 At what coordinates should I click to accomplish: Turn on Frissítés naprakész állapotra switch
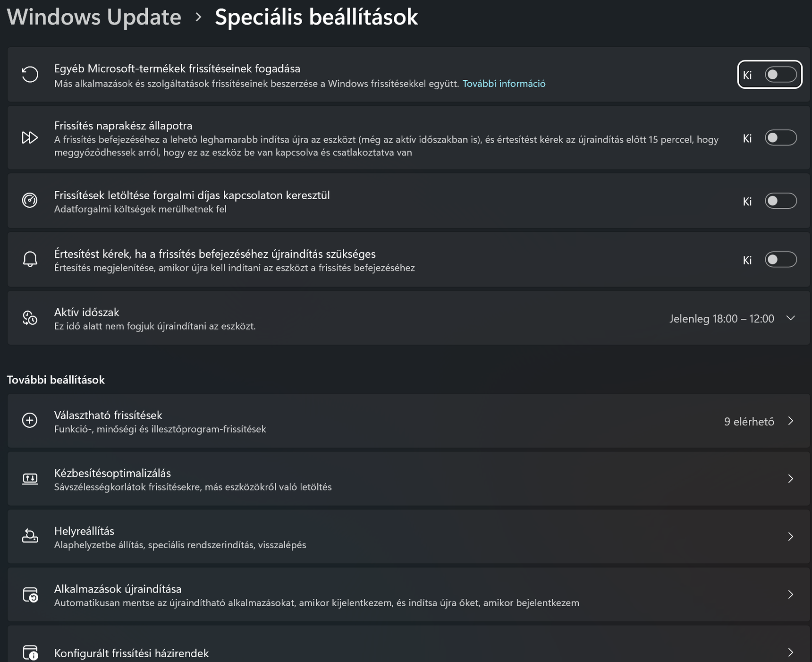coord(780,138)
